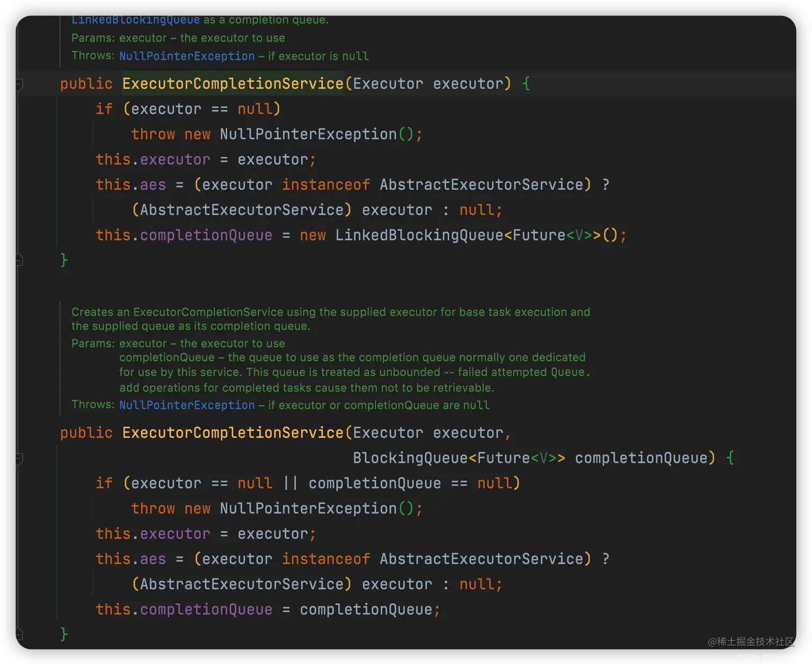812x665 pixels.
Task: Click the doc sentence "Creates an ExecutorCompletionService using the supplied executor"
Action: [255, 312]
